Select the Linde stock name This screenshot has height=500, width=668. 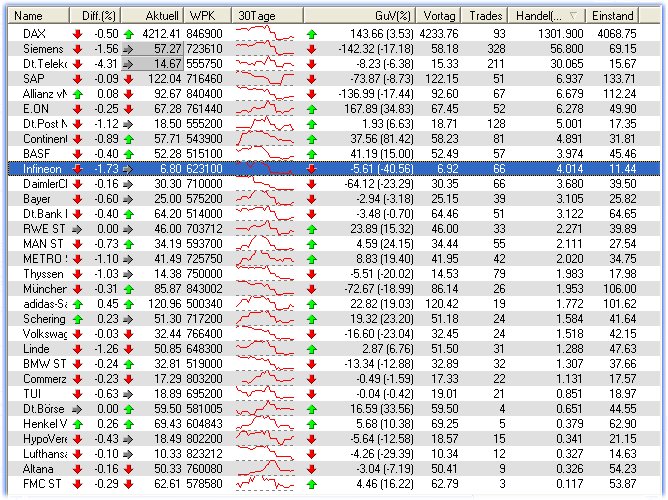coord(36,349)
